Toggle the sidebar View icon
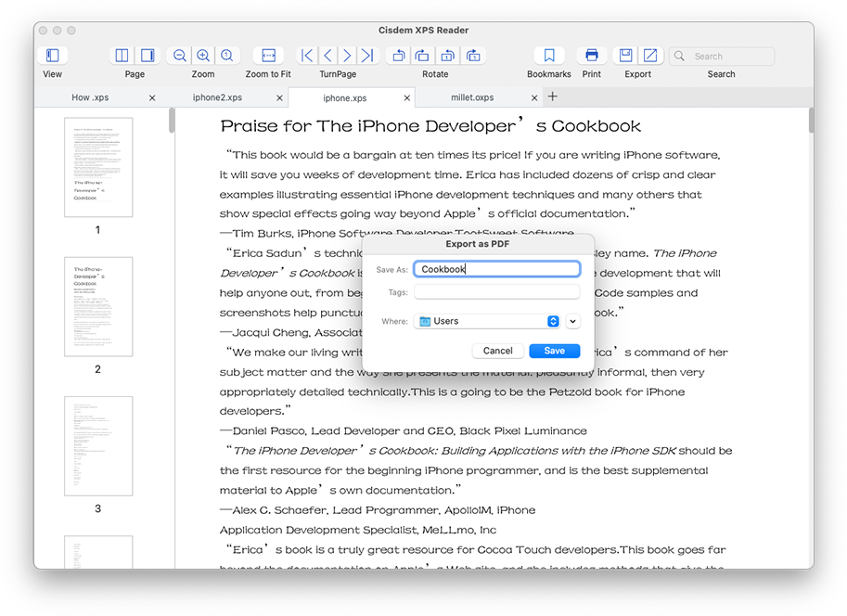 click(x=52, y=56)
